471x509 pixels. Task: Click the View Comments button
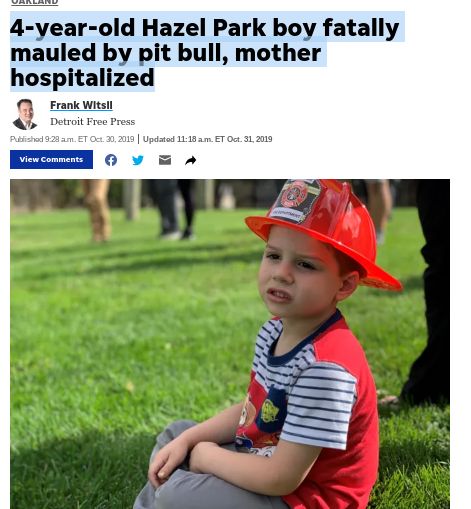[51, 159]
